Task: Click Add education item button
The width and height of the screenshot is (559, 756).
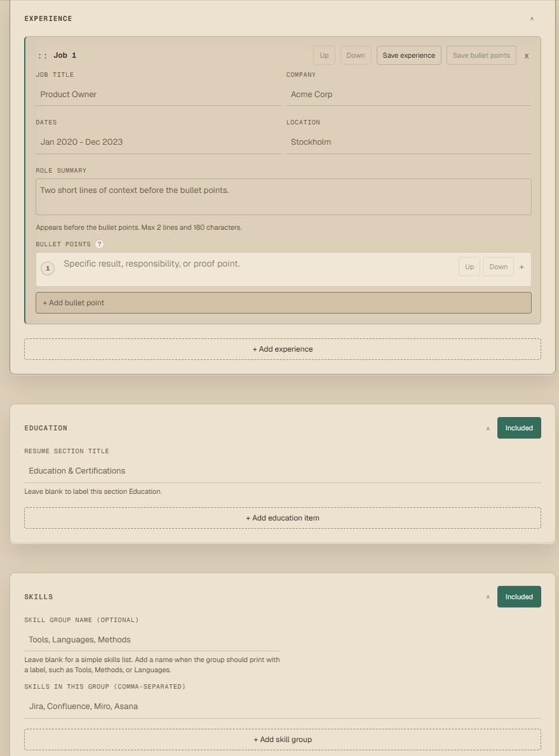Action: tap(283, 518)
